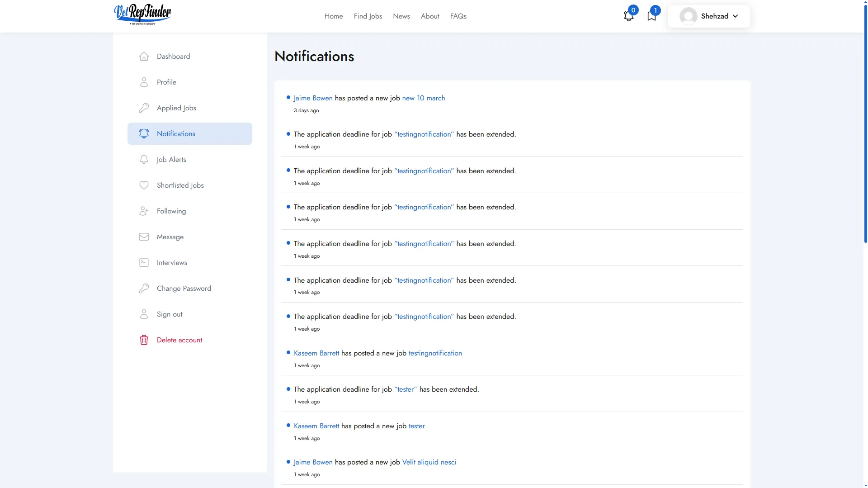Screen dimensions: 868x488
Task: Click the Delete account trash icon
Action: click(144, 340)
